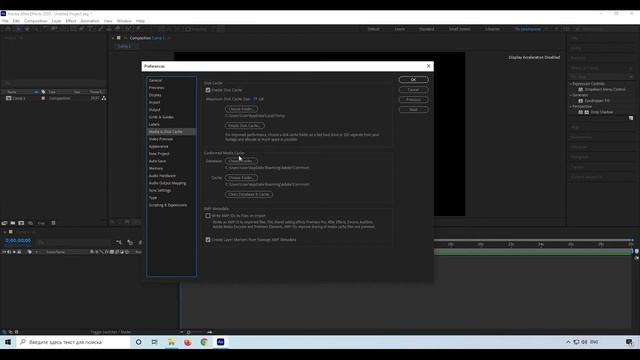640x360 pixels.
Task: Uncheck Create Layer Markers from Footage XMP Metadata
Action: [x=208, y=240]
